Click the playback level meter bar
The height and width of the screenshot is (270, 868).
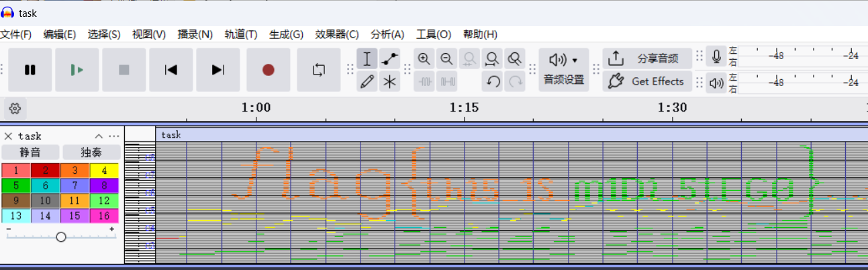(803, 82)
